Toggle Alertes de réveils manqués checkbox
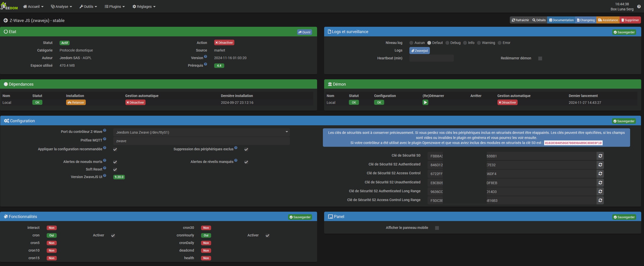 click(x=246, y=162)
